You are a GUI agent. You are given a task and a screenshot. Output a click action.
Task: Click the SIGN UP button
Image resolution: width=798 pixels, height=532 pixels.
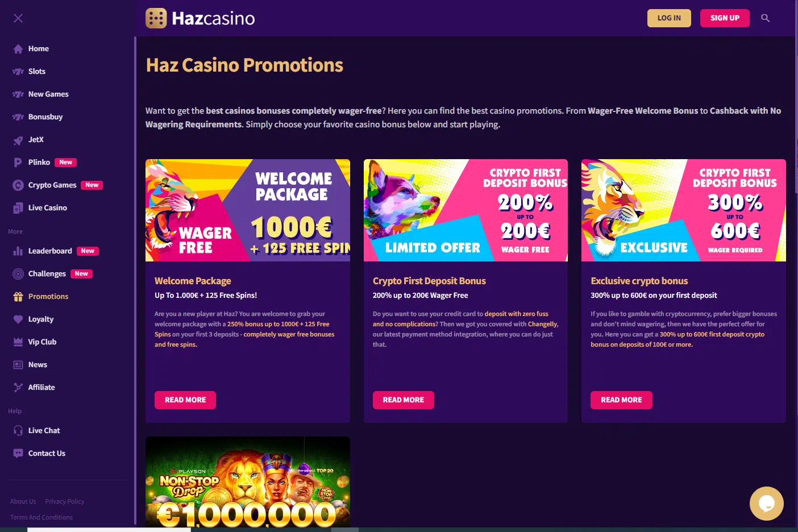[725, 18]
